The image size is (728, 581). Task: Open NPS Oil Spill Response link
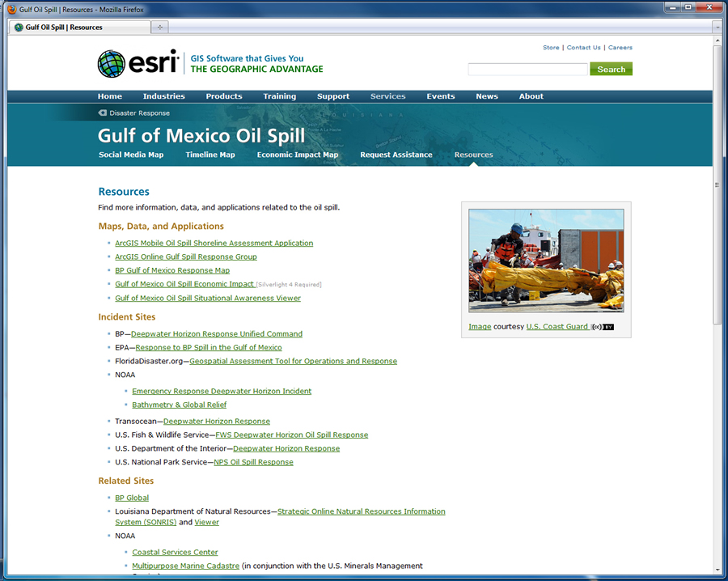coord(253,462)
